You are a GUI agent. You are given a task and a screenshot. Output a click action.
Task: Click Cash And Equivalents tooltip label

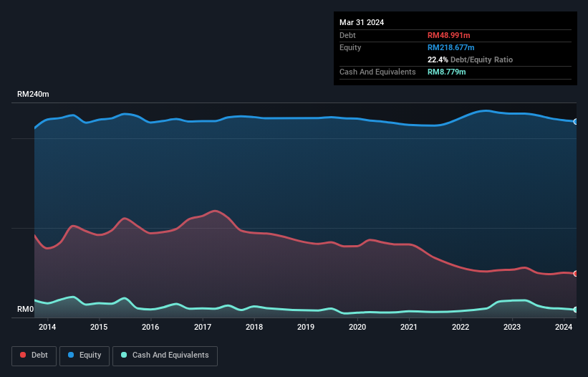[x=377, y=72]
